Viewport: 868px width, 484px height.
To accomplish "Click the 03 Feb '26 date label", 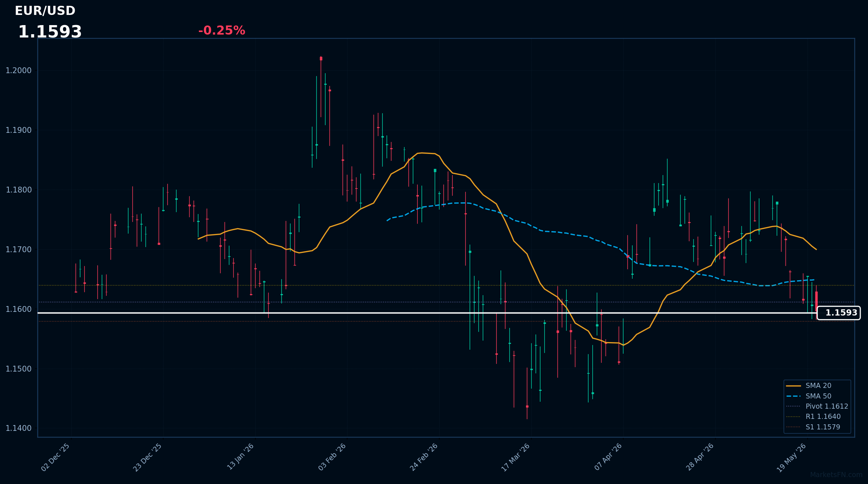I will [332, 457].
